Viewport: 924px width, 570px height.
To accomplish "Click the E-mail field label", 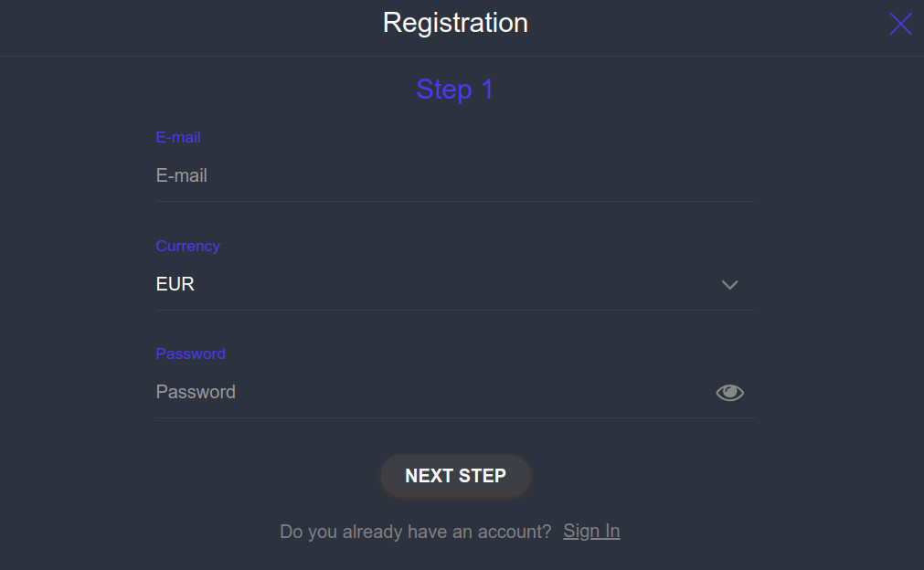I will (x=178, y=137).
